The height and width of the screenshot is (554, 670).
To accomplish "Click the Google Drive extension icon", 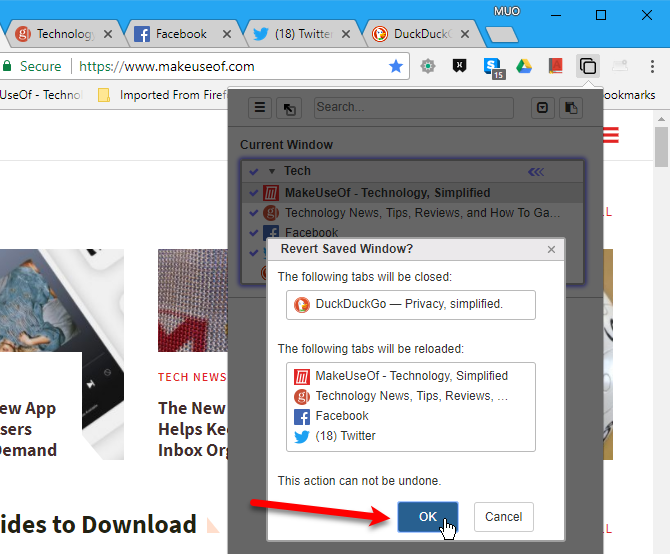I will point(523,67).
